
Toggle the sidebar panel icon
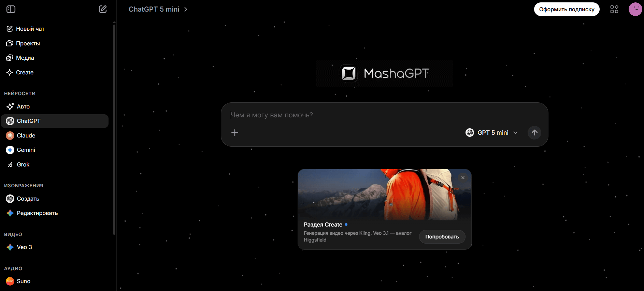pos(11,9)
